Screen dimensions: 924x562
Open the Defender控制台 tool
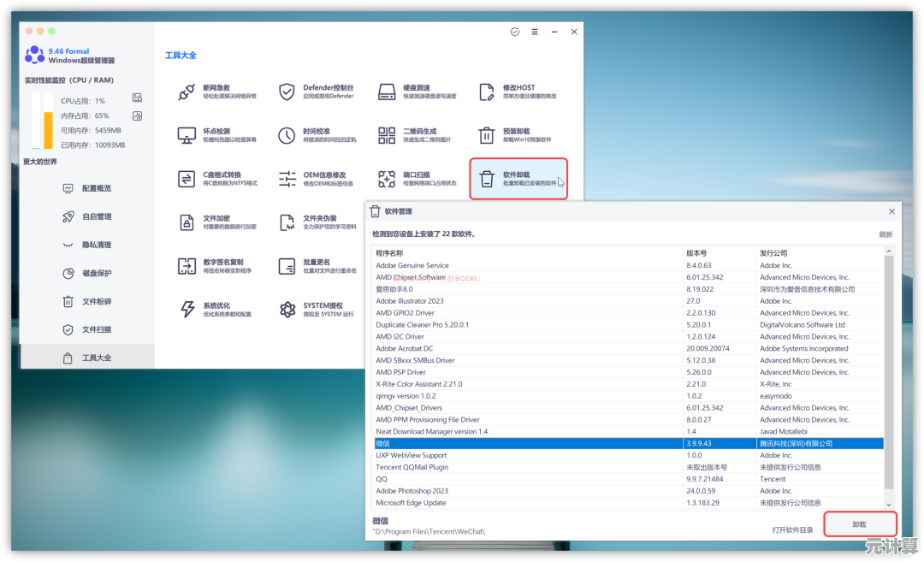click(x=317, y=92)
